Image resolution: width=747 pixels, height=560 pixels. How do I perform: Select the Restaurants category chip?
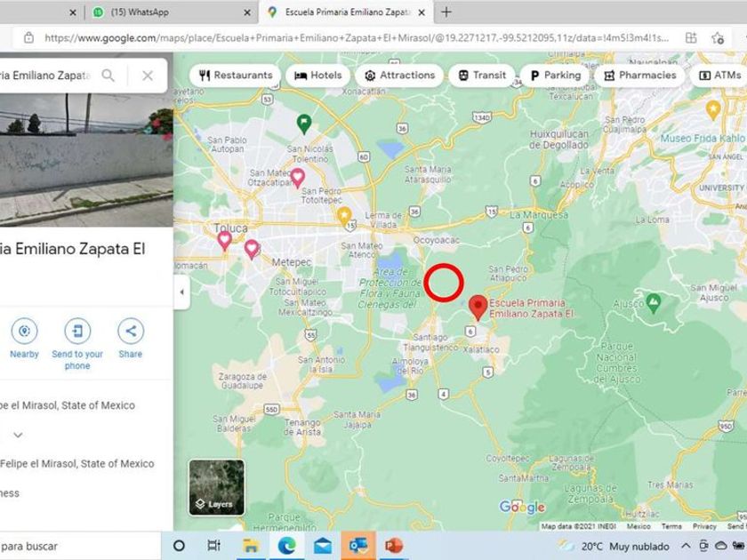tap(236, 76)
